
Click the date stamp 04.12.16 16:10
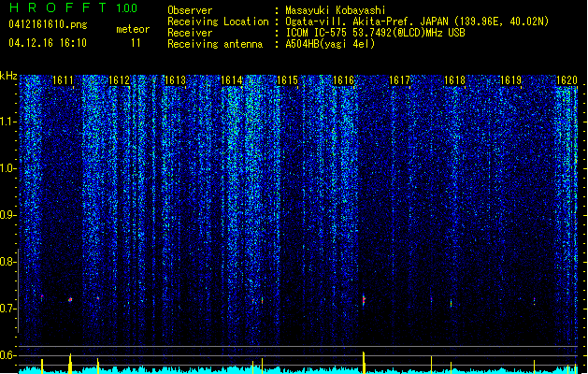[x=48, y=42]
